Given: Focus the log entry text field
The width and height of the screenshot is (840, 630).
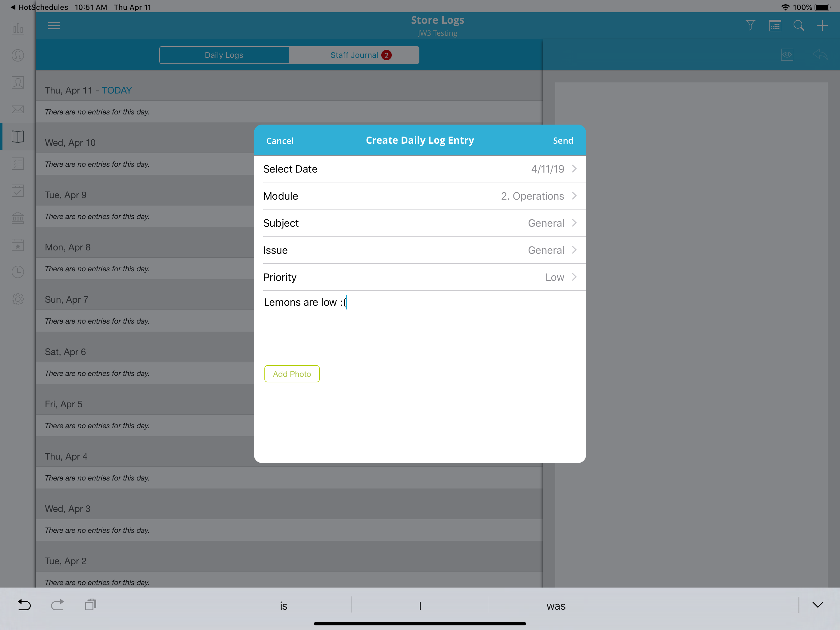Looking at the screenshot, I should (420, 325).
